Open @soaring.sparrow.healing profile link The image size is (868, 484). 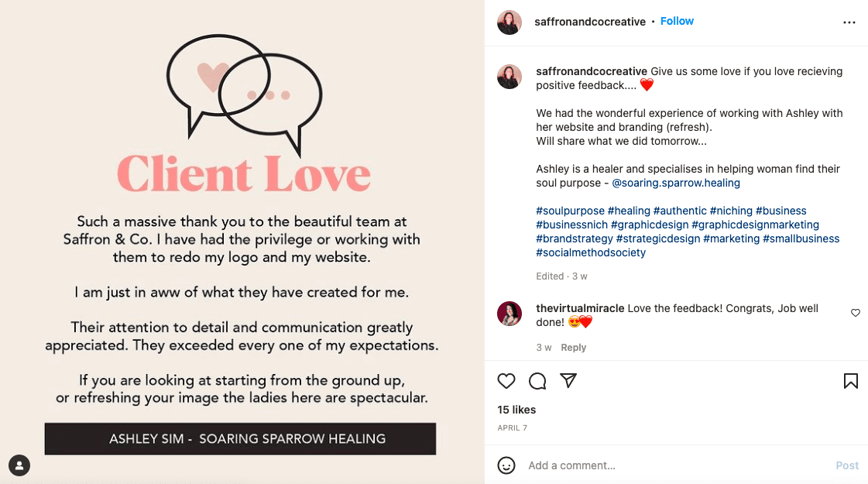click(676, 183)
